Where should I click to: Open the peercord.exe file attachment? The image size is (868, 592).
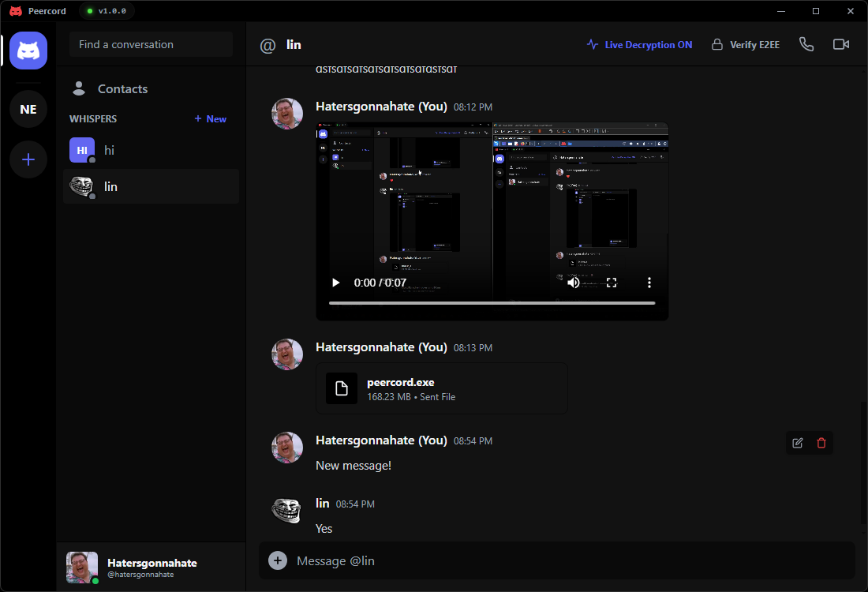pos(442,389)
